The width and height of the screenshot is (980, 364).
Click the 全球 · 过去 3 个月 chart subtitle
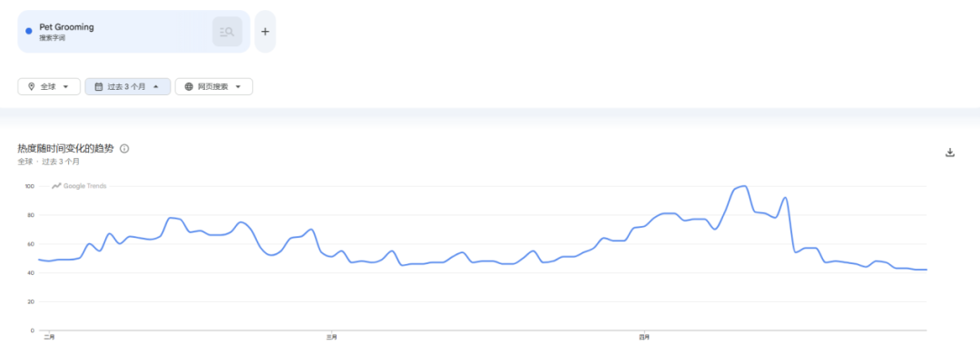coord(49,162)
